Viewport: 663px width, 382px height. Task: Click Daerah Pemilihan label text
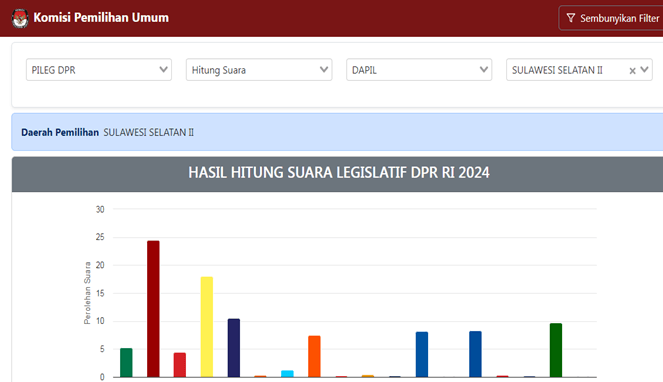coord(60,132)
